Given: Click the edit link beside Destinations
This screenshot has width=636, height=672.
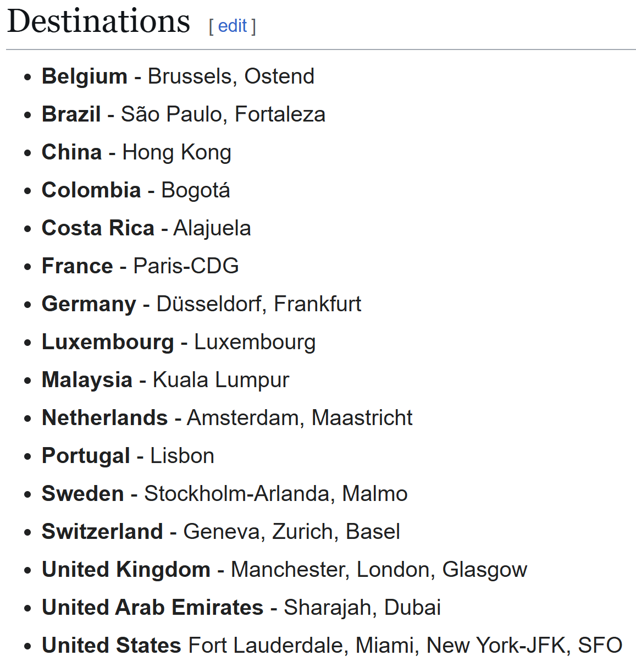Looking at the screenshot, I should 232,26.
